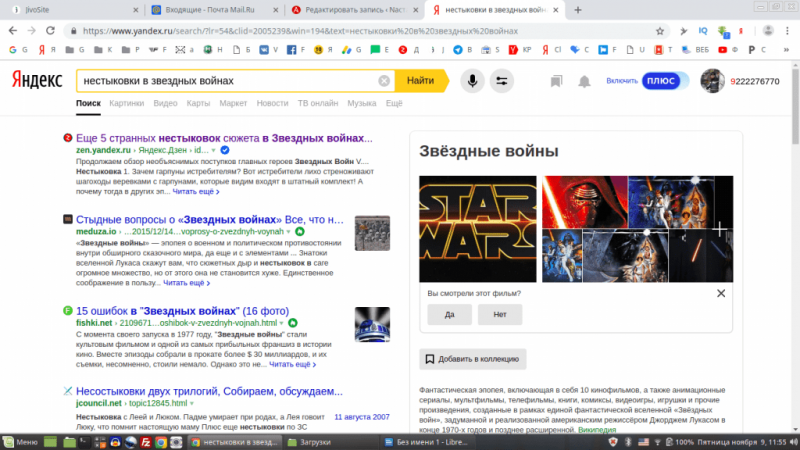Open the Kylo Ren image thumbnail
This screenshot has width=800, height=450.
[585, 202]
